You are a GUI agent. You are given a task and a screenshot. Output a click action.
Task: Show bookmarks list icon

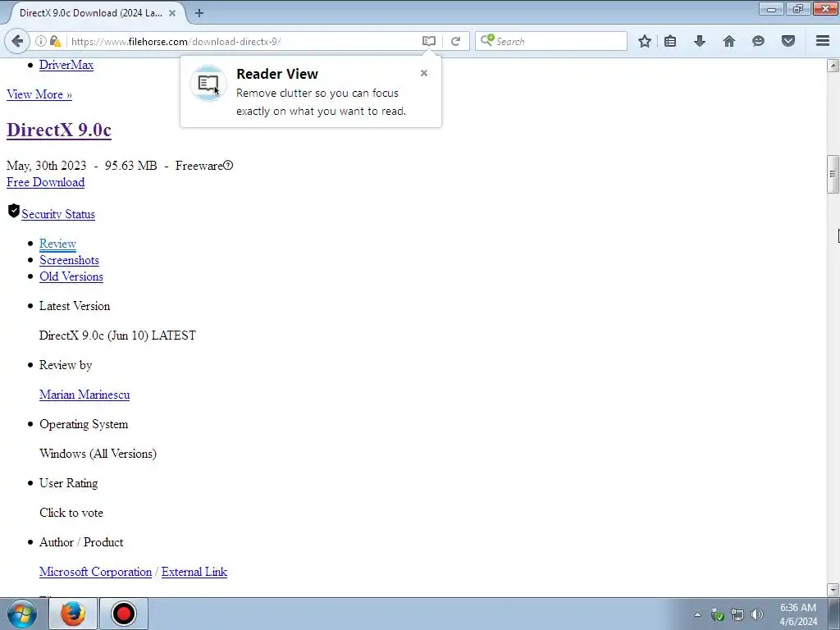670,41
